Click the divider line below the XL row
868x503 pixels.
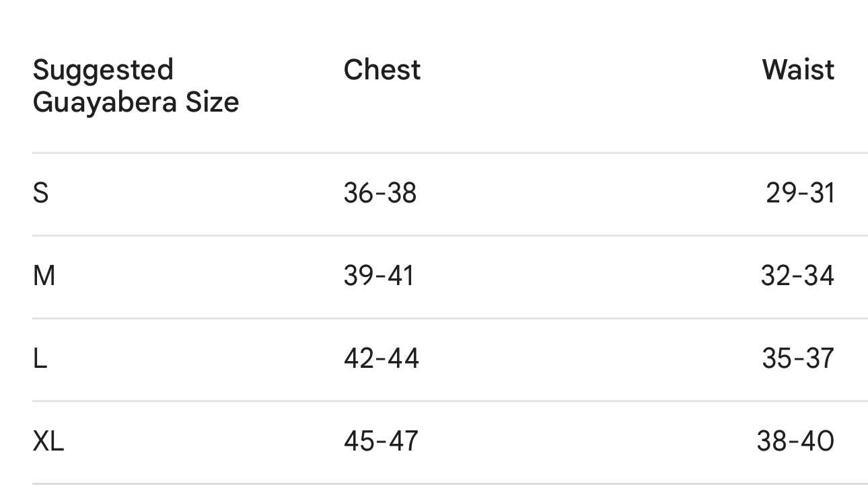coord(449,483)
